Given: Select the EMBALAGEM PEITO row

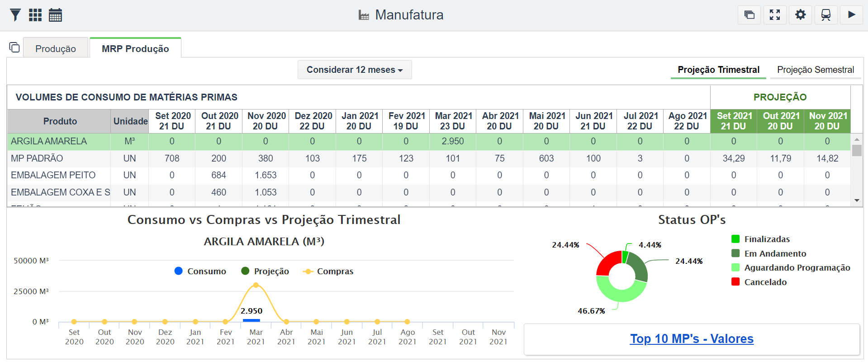Looking at the screenshot, I should coord(429,175).
